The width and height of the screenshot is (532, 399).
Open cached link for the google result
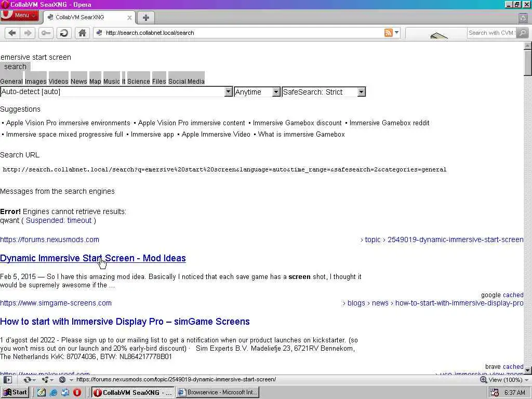point(513,295)
